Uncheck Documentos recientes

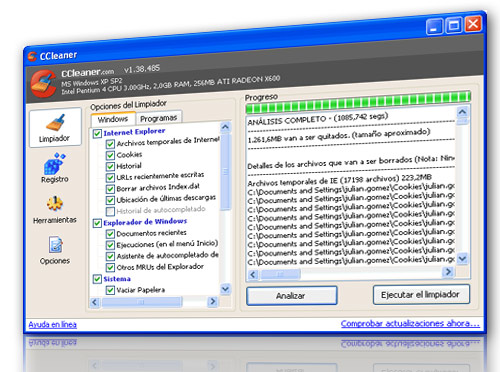click(110, 234)
